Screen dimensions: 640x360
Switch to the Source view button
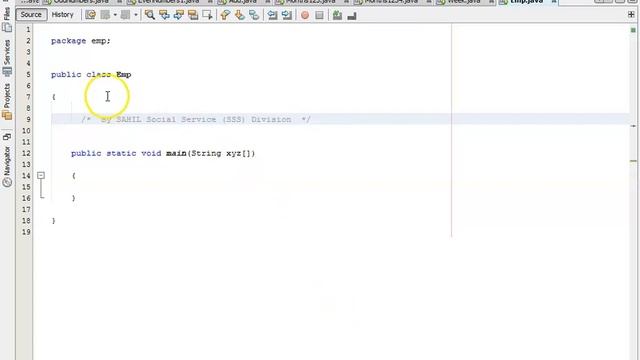click(31, 15)
